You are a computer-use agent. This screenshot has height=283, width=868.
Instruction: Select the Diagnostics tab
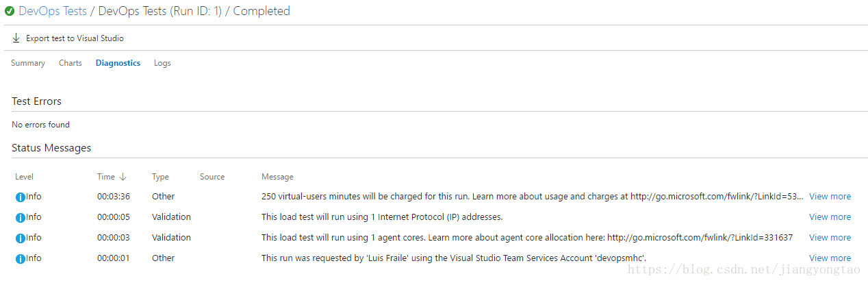(x=118, y=63)
